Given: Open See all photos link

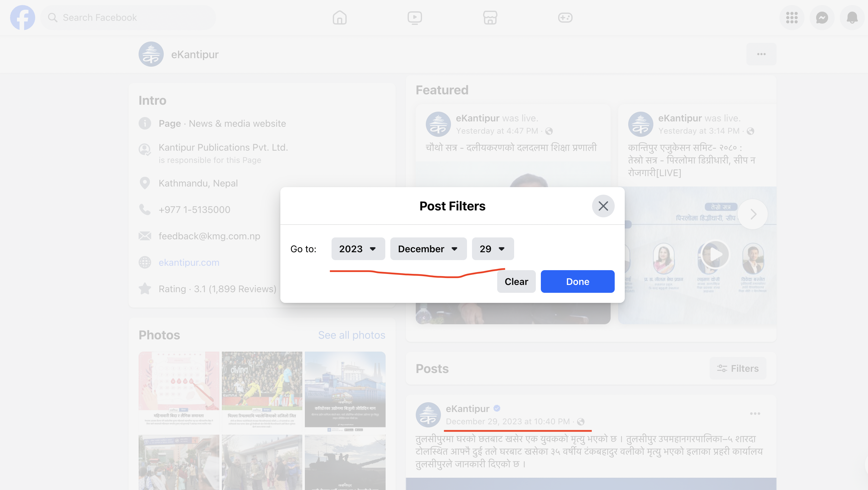Looking at the screenshot, I should point(351,335).
